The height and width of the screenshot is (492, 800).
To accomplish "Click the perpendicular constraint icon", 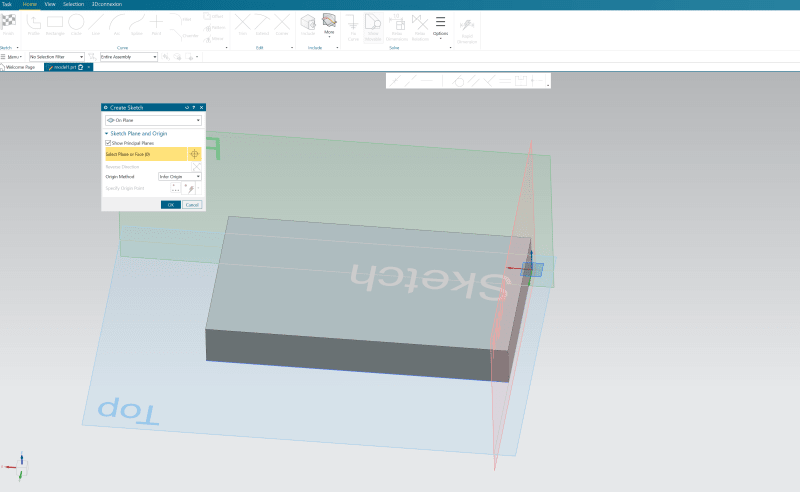I will click(x=489, y=81).
